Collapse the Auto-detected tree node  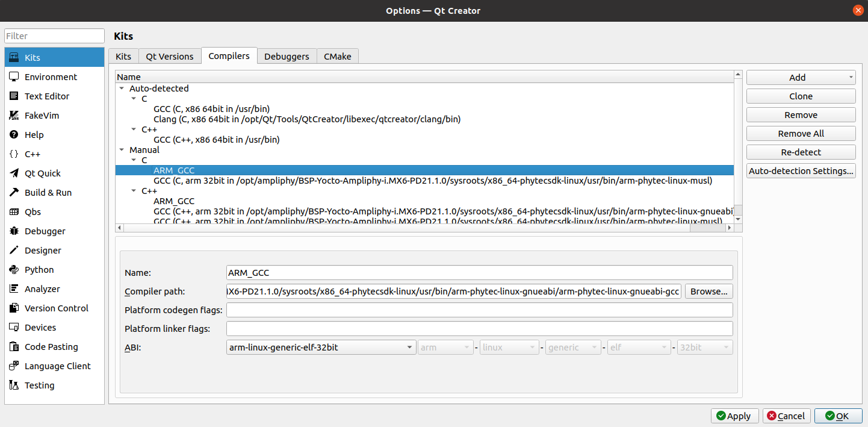coord(122,89)
